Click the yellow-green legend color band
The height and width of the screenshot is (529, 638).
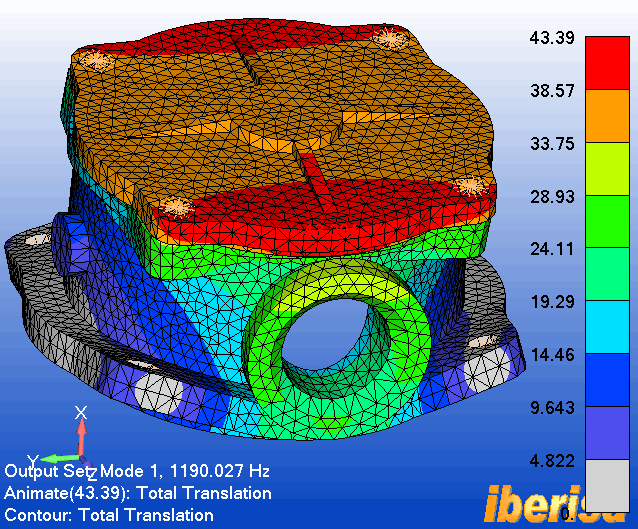point(607,169)
